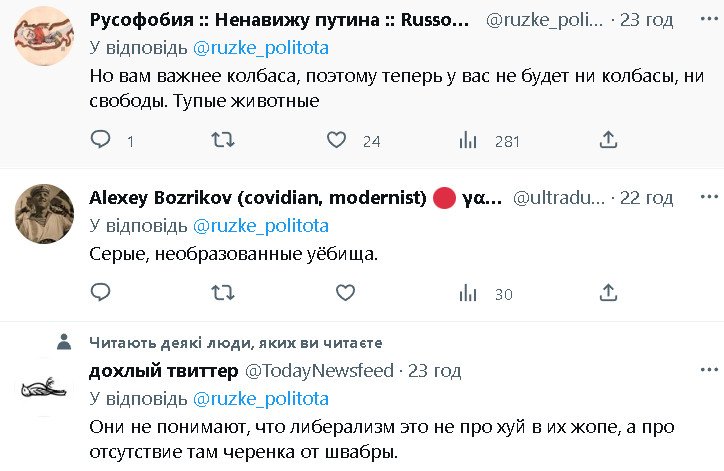Viewport: 724px width, 471px height.
Task: Reply to Alexey Bozrikov's tweet
Action: click(101, 293)
